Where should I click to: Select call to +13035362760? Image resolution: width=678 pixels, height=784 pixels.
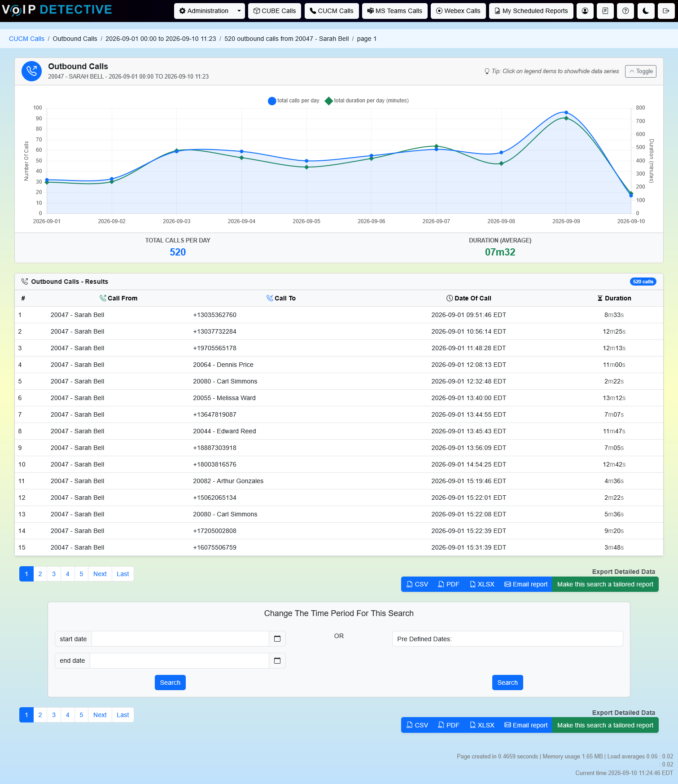pos(214,315)
